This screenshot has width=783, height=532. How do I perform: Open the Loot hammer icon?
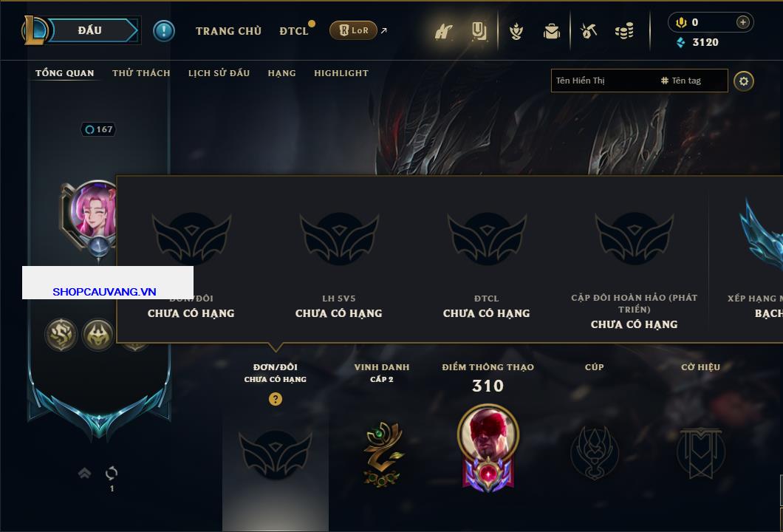589,31
